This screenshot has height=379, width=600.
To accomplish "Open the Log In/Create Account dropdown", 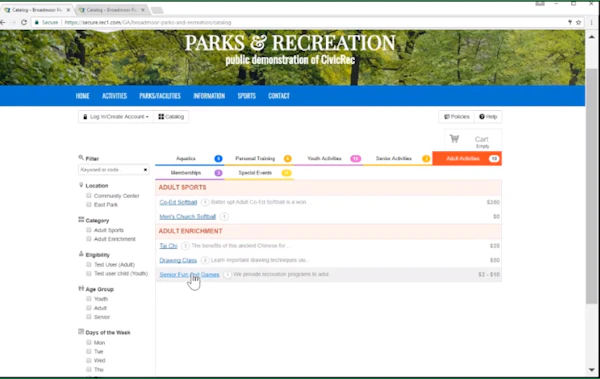I will point(116,117).
